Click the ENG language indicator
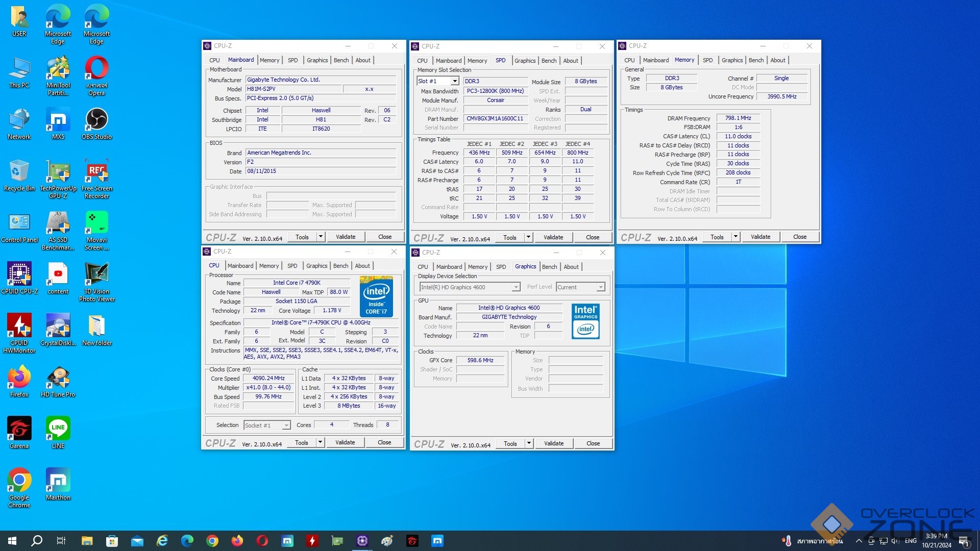Screen dimensions: 980x551 point(911,541)
